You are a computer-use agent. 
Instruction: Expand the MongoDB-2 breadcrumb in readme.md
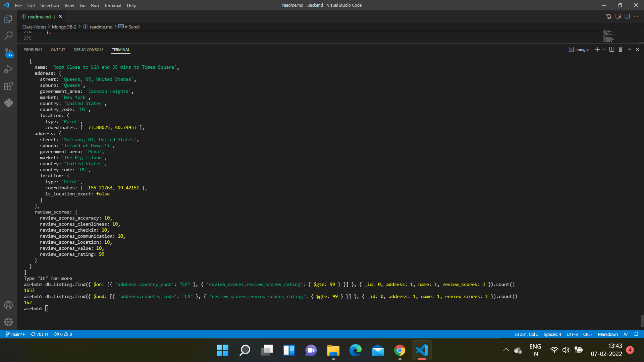[64, 27]
